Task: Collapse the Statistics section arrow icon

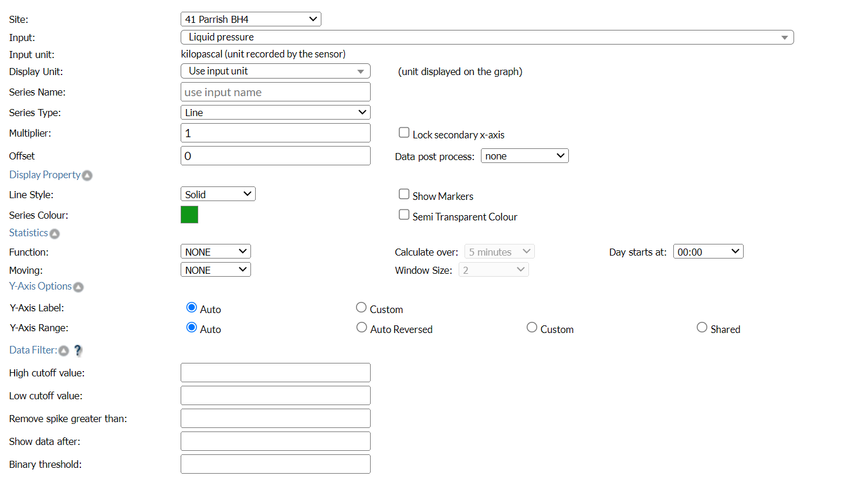Action: [55, 234]
